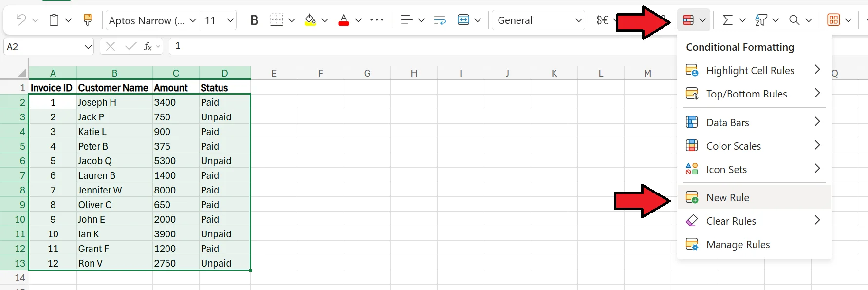868x290 pixels.
Task: Open Icon Sets submenu
Action: pyautogui.click(x=754, y=169)
